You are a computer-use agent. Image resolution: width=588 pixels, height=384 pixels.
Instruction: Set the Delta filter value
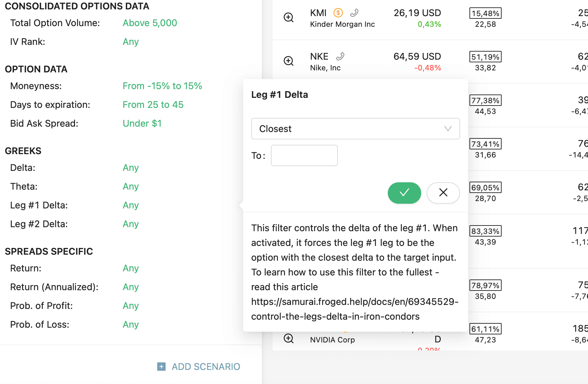[x=131, y=168]
